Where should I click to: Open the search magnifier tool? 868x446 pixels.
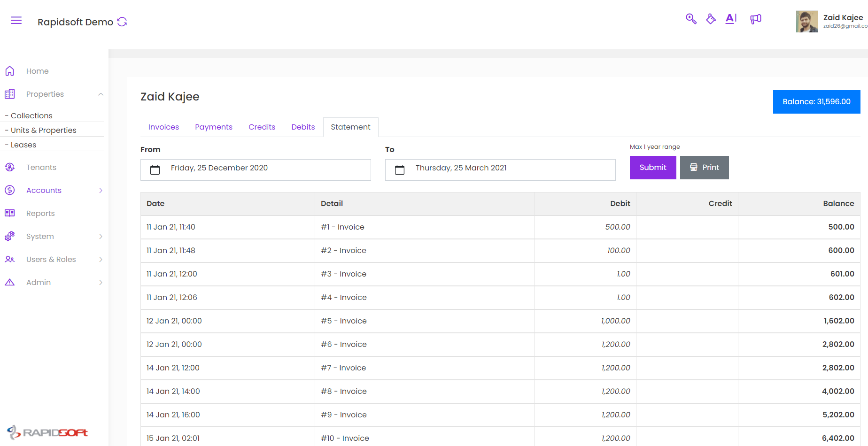tap(691, 19)
